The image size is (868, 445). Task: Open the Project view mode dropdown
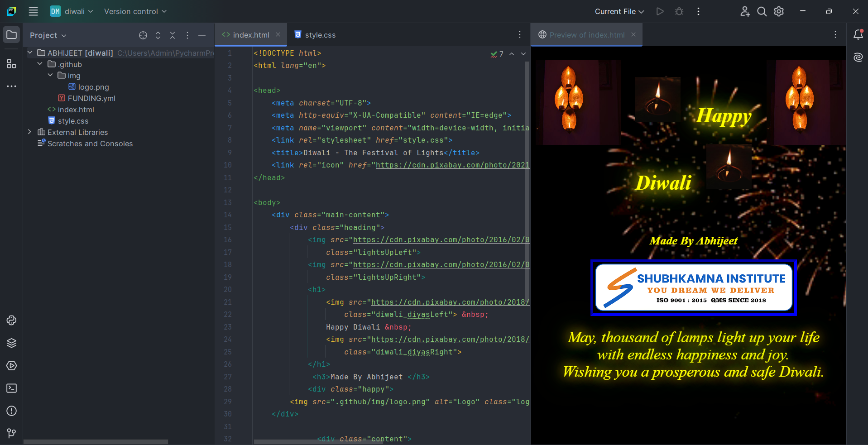pyautogui.click(x=48, y=35)
